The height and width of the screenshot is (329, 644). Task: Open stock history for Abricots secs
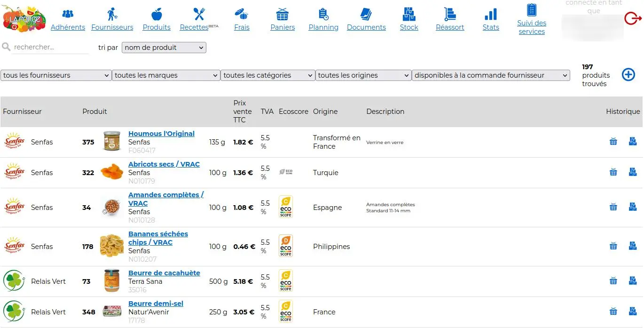click(x=633, y=172)
